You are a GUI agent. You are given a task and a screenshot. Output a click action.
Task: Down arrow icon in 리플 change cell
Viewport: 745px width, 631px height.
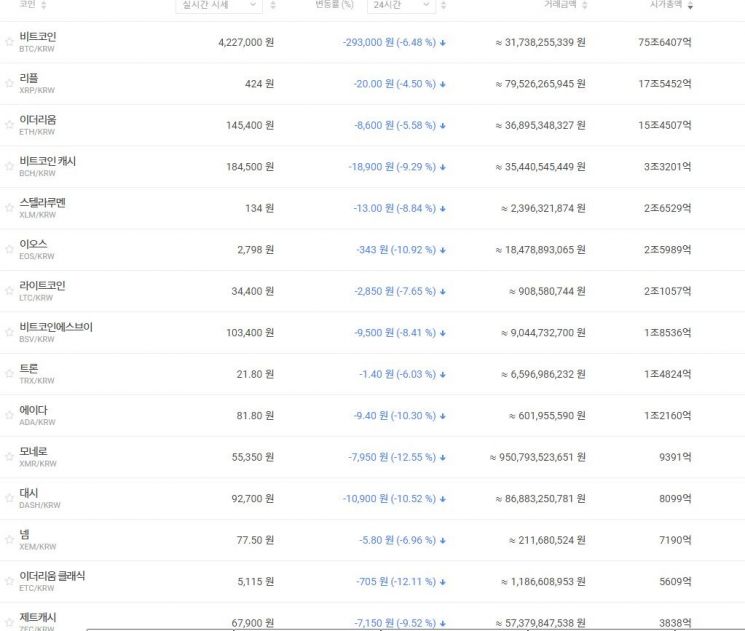pyautogui.click(x=443, y=84)
